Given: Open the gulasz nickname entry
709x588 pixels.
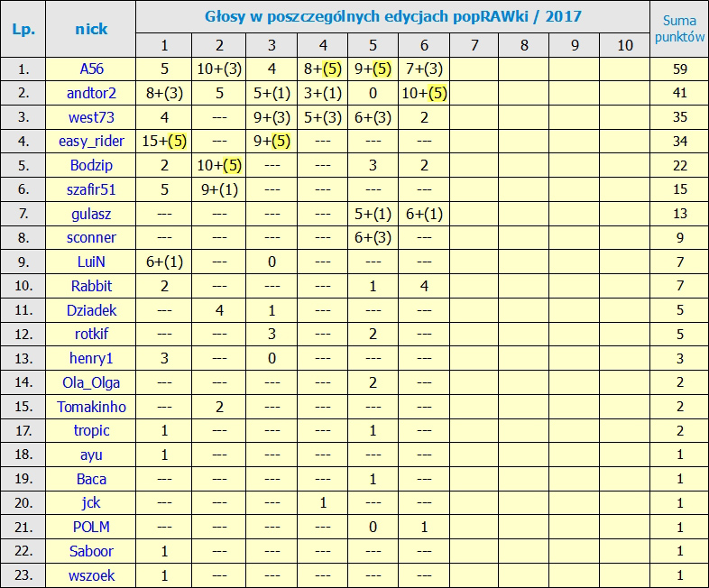Looking at the screenshot, I should coord(91,214).
